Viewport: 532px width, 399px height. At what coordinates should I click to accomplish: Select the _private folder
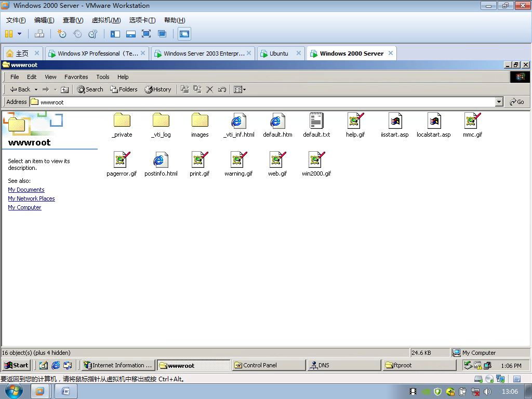pyautogui.click(x=122, y=125)
